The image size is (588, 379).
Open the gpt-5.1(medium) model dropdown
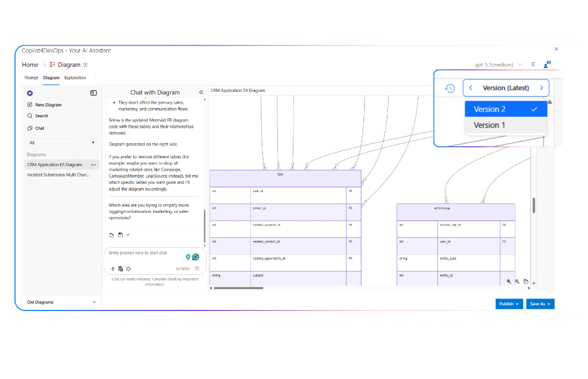click(498, 65)
